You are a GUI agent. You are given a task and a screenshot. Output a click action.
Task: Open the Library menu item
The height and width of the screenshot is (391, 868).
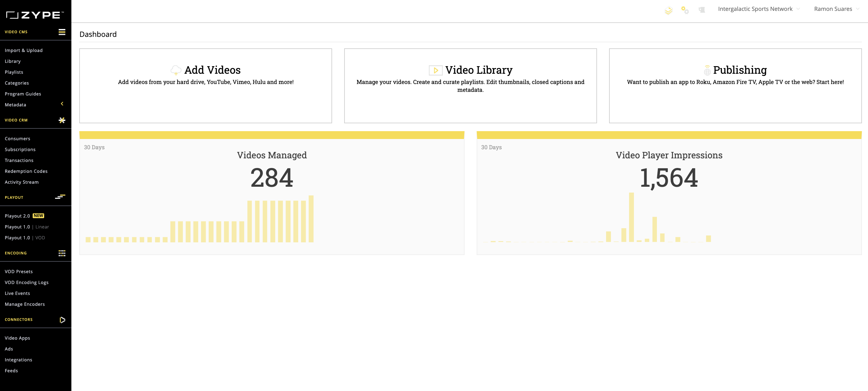(x=13, y=61)
